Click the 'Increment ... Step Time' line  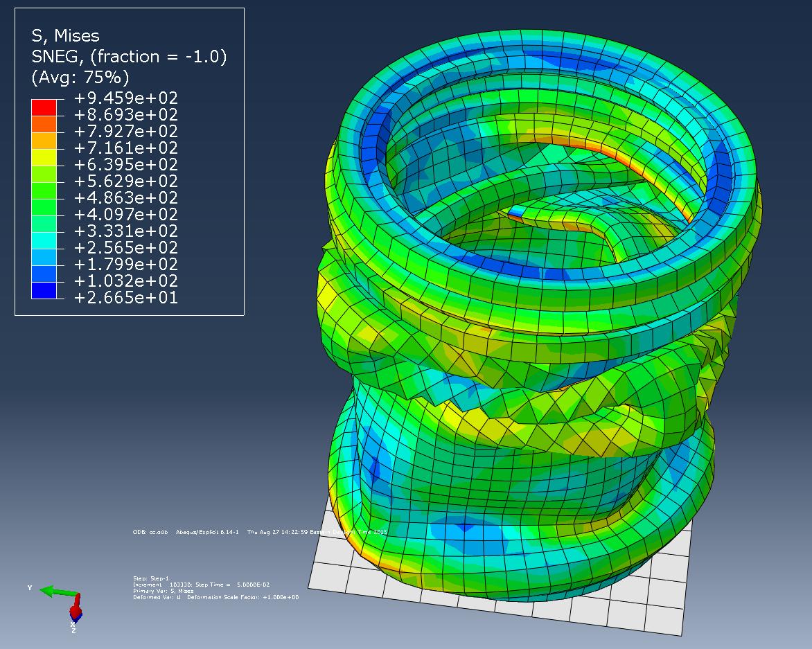click(201, 585)
